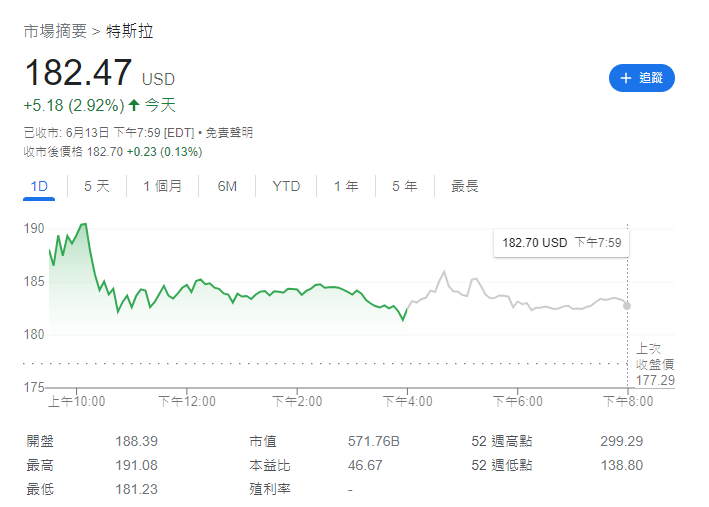Click the 本益比 P/E ratio label
The height and width of the screenshot is (507, 709).
269,465
